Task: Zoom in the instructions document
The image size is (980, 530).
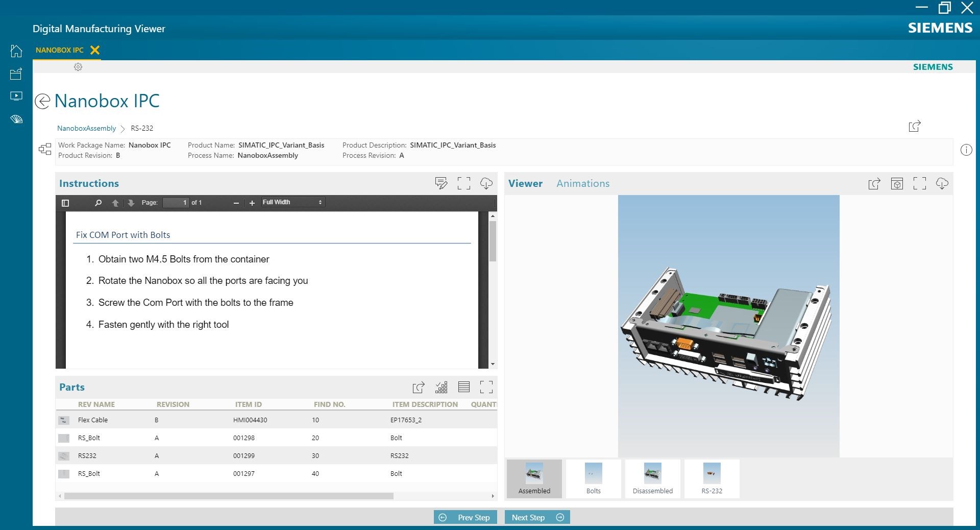Action: [252, 203]
